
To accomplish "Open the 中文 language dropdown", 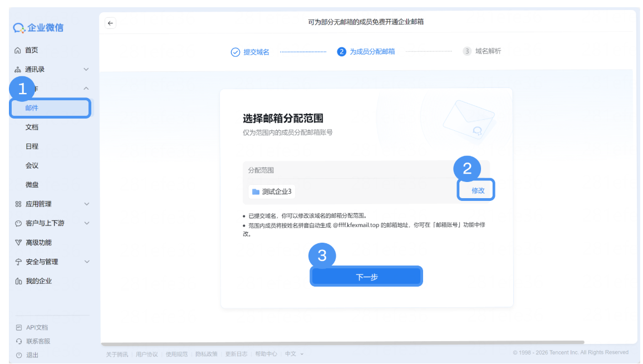I will point(294,354).
